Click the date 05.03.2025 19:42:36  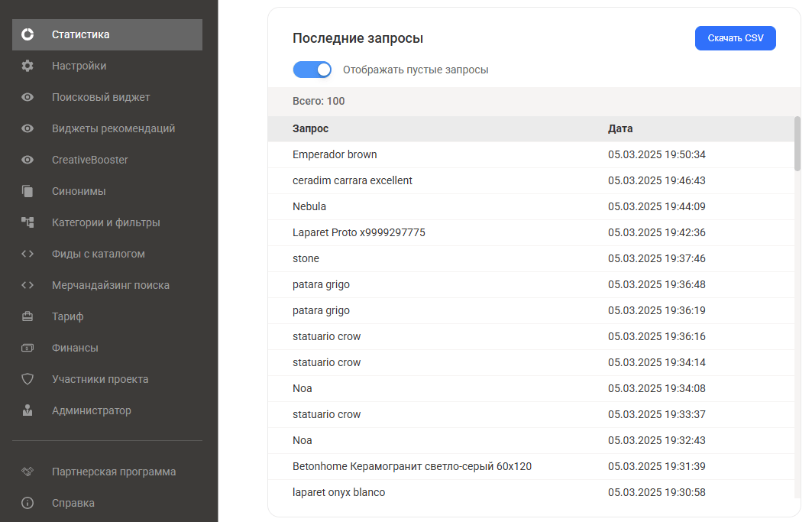coord(657,232)
